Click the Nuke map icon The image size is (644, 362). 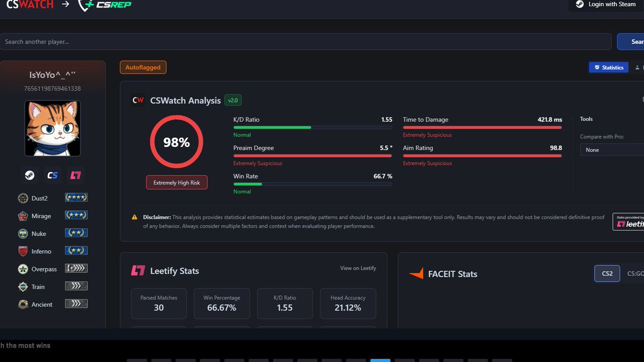pyautogui.click(x=23, y=233)
